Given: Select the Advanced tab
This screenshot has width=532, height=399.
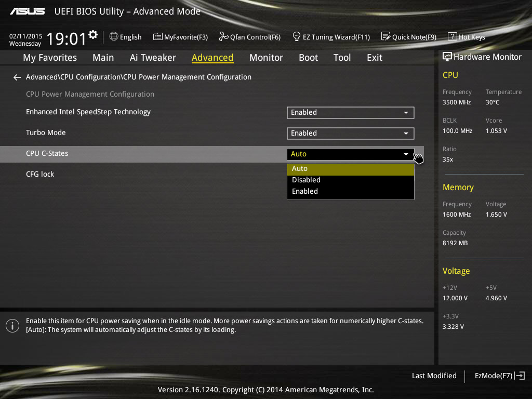Looking at the screenshot, I should point(212,58).
